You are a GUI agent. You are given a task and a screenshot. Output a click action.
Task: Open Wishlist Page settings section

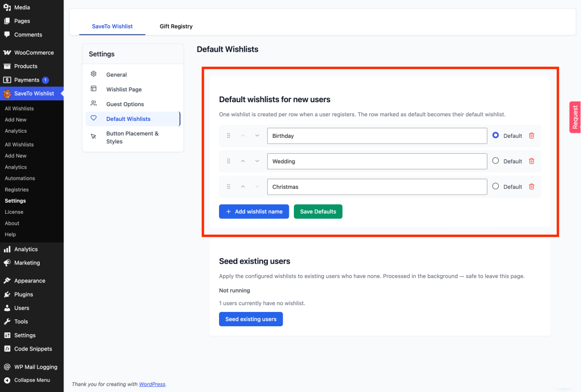pos(133,89)
